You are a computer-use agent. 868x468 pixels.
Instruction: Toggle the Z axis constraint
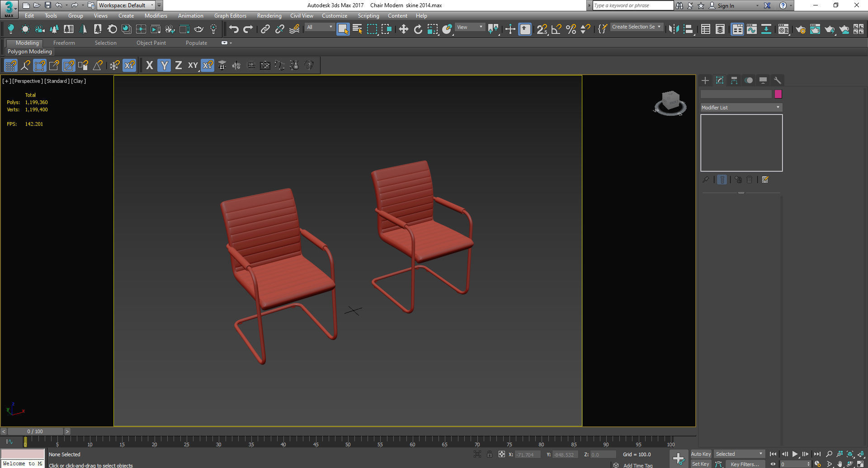[179, 66]
